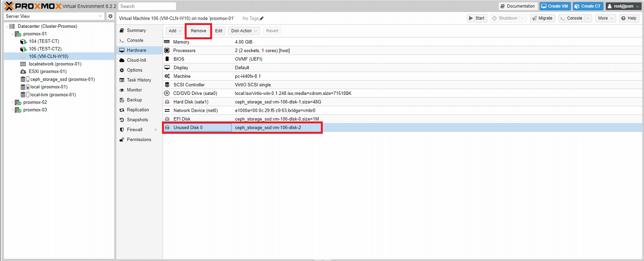The height and width of the screenshot is (261, 644).
Task: Open the Add hardware dropdown
Action: click(175, 31)
